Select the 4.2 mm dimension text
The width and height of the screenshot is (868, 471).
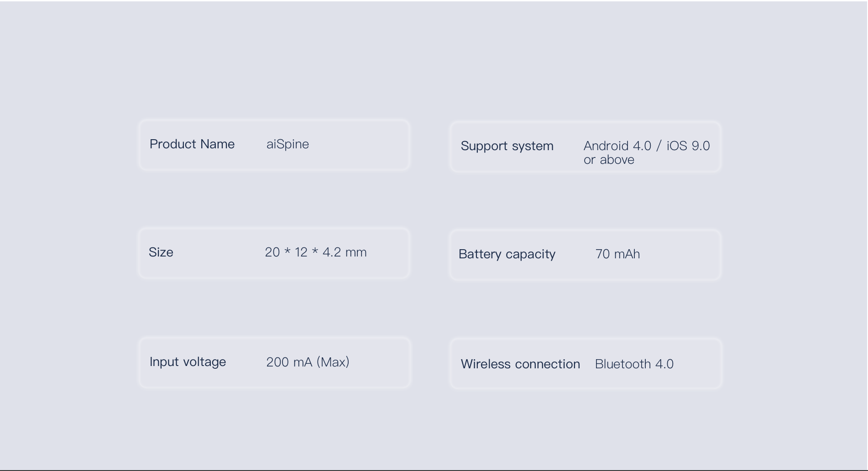tap(345, 252)
